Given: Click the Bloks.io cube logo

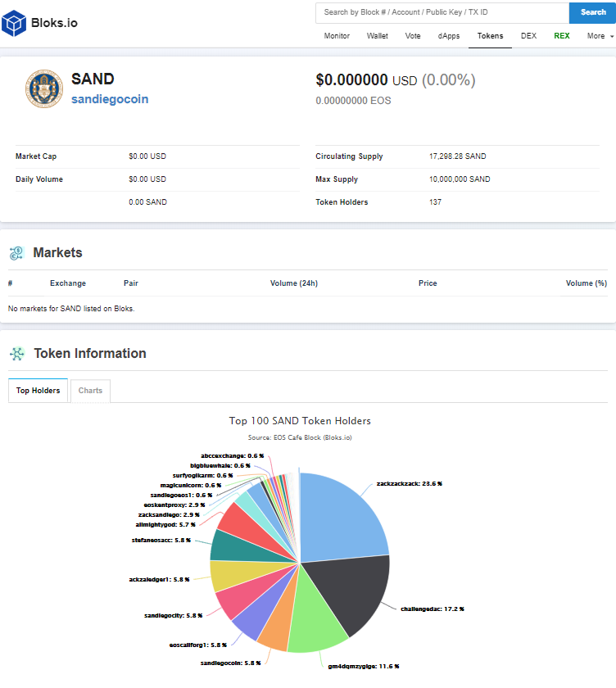Looking at the screenshot, I should pyautogui.click(x=14, y=23).
